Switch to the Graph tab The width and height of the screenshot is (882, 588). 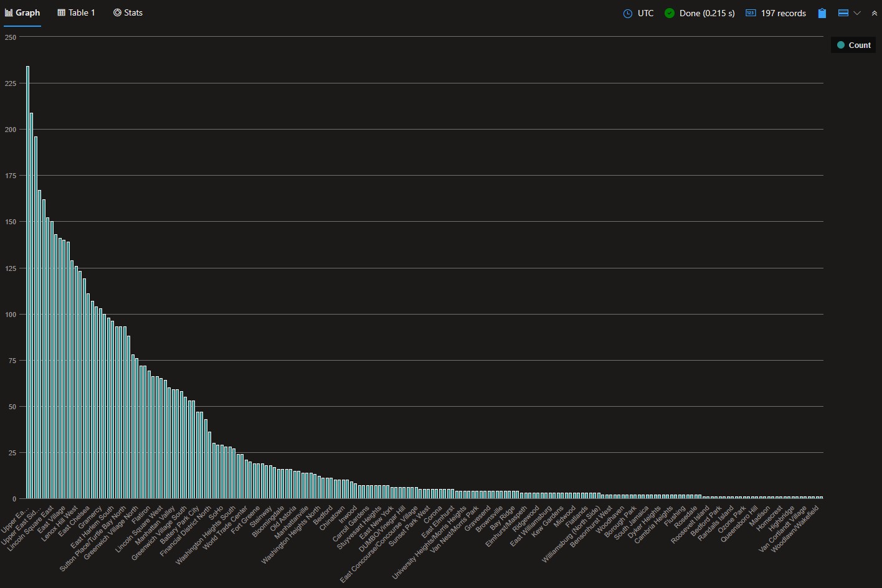pyautogui.click(x=22, y=12)
